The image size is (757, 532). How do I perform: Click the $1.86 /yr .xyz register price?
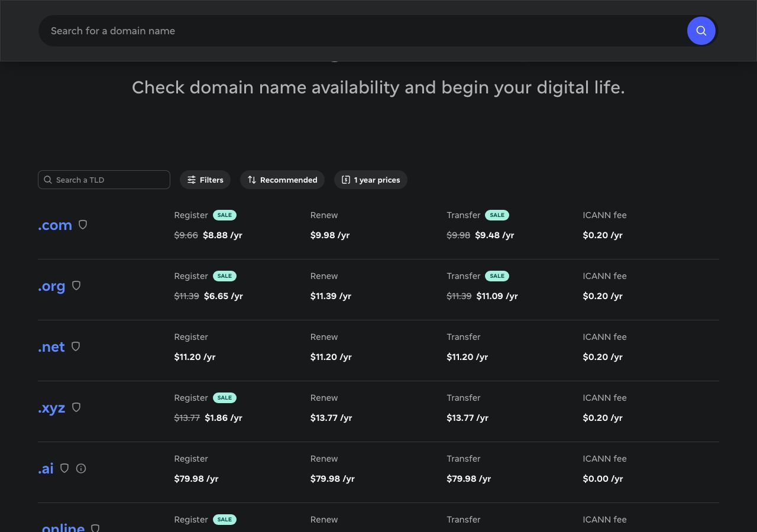(224, 418)
